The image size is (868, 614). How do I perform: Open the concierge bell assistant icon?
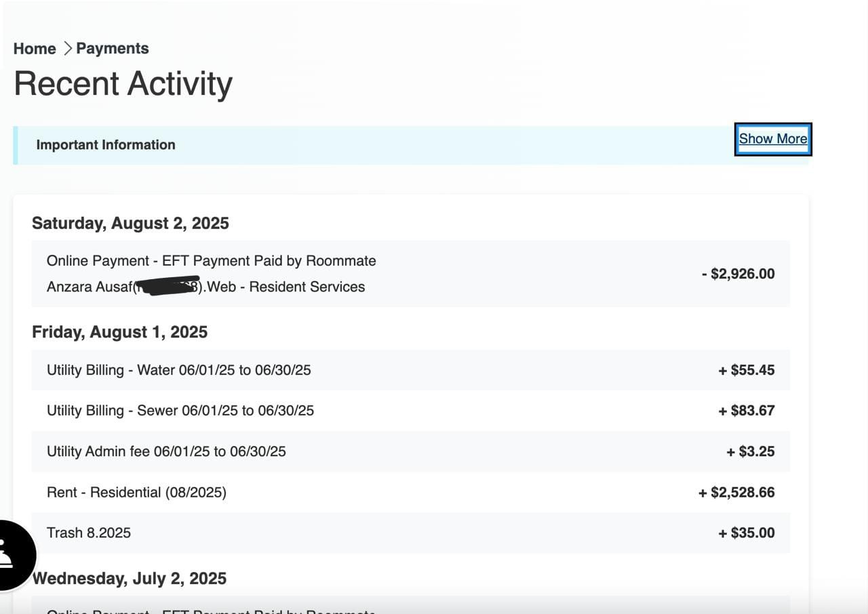pos(9,554)
